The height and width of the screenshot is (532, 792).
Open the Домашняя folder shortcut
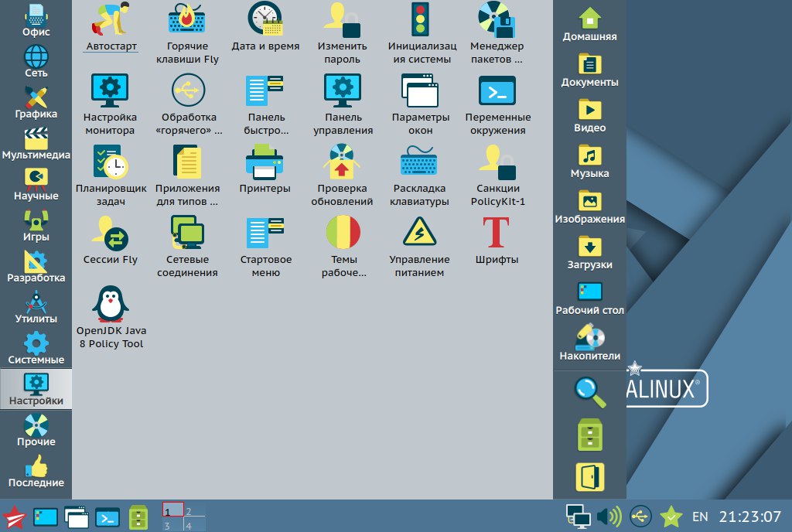[589, 24]
